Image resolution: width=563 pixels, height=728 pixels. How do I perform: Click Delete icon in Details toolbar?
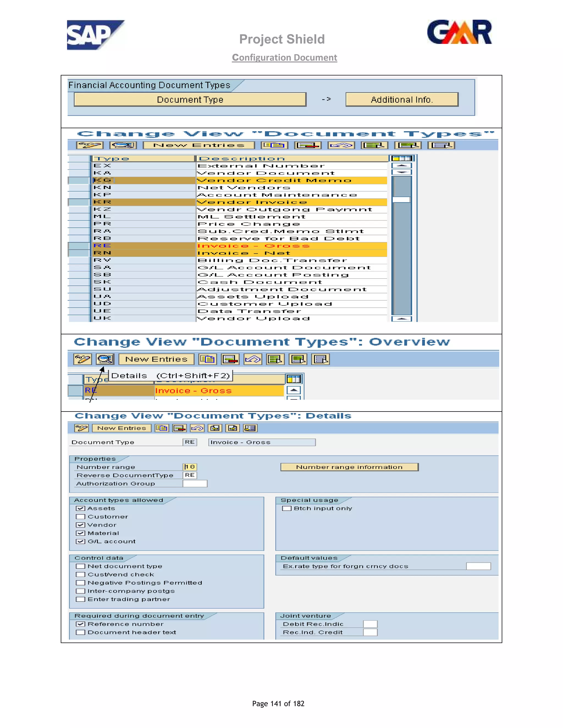[x=180, y=428]
